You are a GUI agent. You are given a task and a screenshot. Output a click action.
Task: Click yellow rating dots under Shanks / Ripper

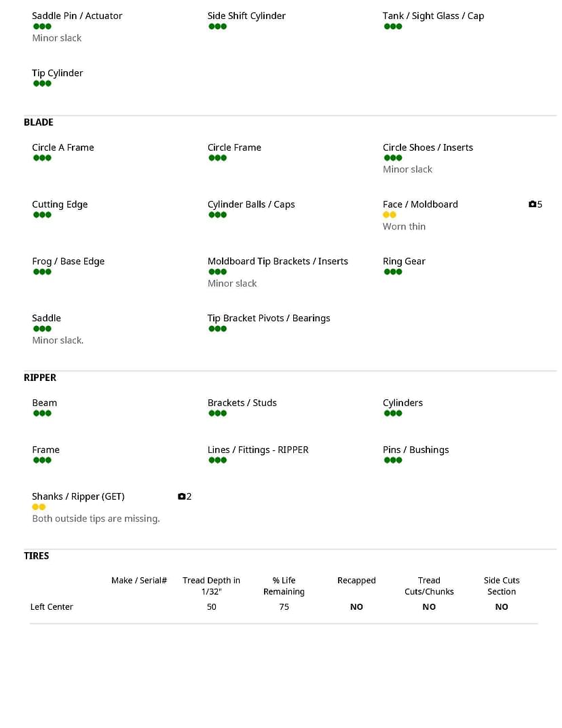pyautogui.click(x=39, y=507)
